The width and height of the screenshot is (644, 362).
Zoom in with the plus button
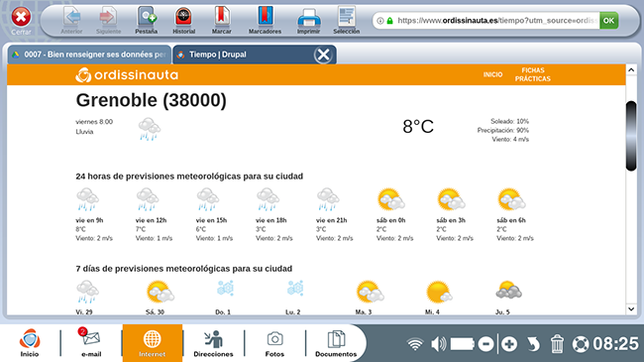509,344
